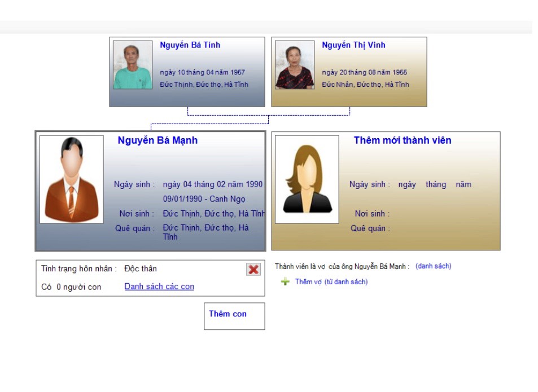Viewport: 538px width, 392px height.
Task: Click 'Tình trạng hôn nhân :' label
Action: tap(79, 268)
